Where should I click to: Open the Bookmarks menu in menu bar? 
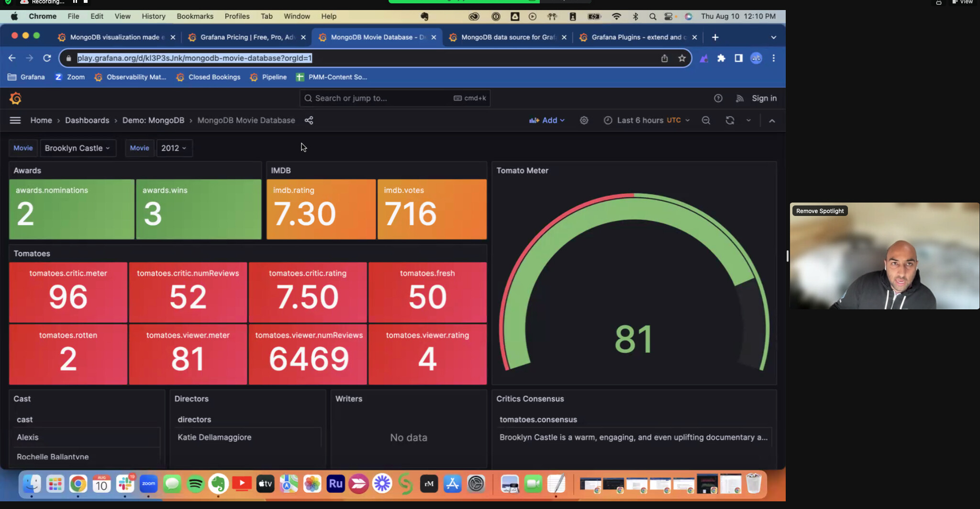pos(195,16)
